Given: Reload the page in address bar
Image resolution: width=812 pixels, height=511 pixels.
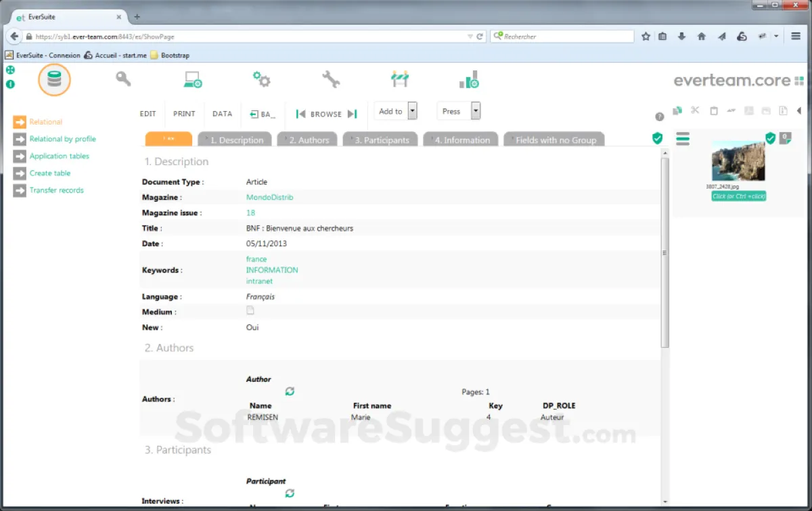Looking at the screenshot, I should [480, 37].
